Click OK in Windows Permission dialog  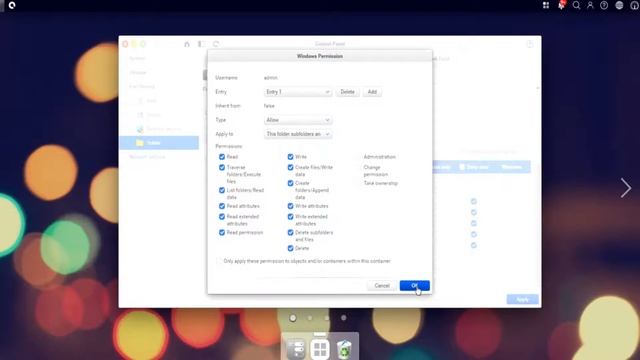pyautogui.click(x=414, y=286)
